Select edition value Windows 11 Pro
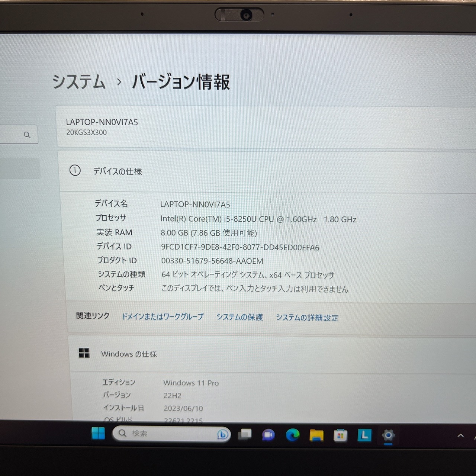The width and height of the screenshot is (476, 476). (191, 383)
